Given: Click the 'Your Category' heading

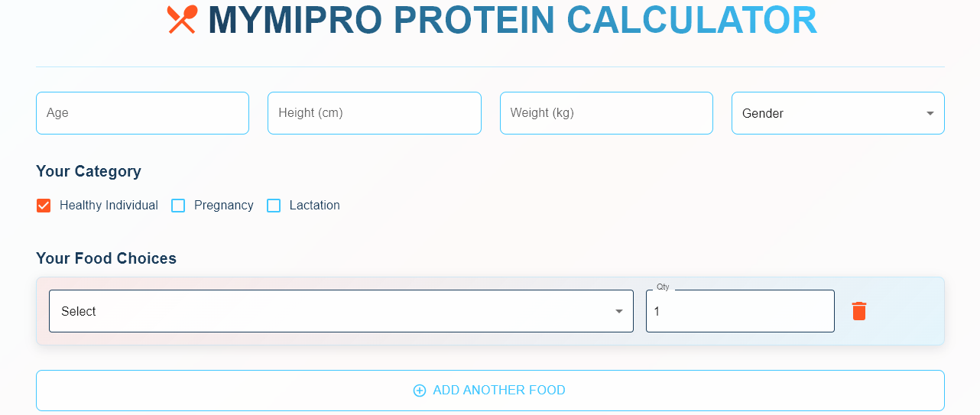Looking at the screenshot, I should [89, 171].
